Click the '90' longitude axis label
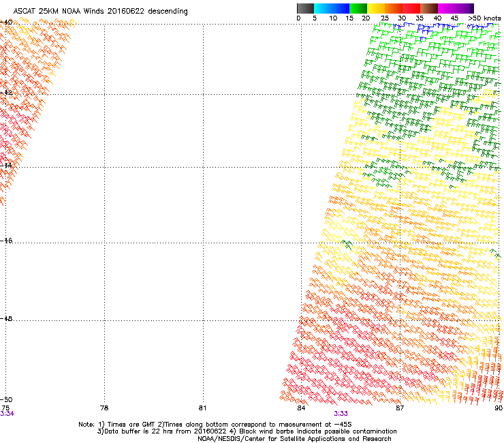This screenshot has width=504, height=443. coord(499,408)
